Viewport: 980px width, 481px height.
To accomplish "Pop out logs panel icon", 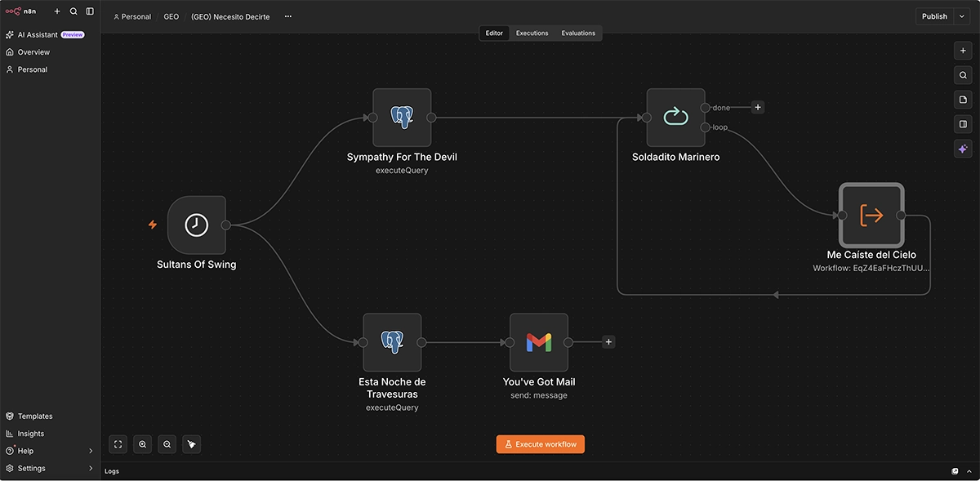I will coord(955,471).
